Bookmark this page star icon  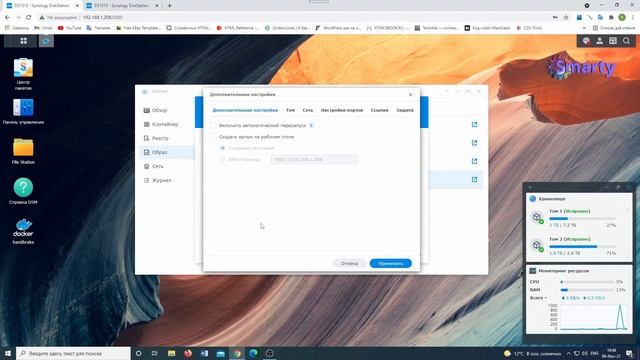(566, 17)
